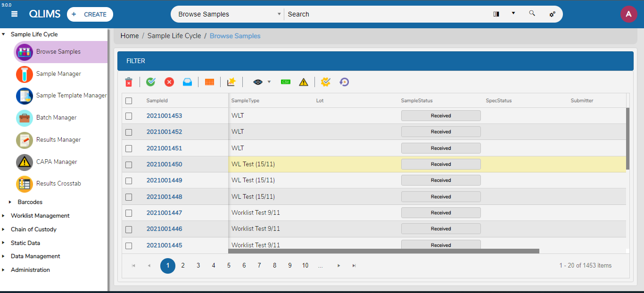Open Results Manager in the sidebar
The image size is (644, 293).
coord(58,140)
